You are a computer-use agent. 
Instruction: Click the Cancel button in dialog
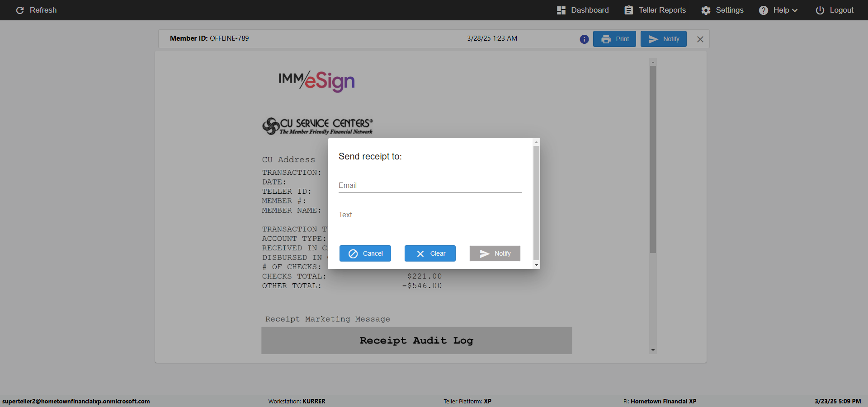[x=365, y=253]
